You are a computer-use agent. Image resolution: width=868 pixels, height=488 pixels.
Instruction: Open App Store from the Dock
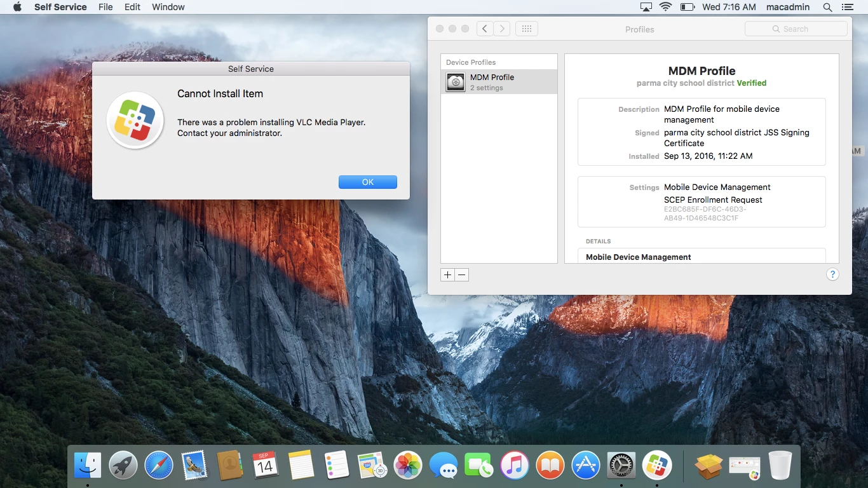tap(586, 466)
